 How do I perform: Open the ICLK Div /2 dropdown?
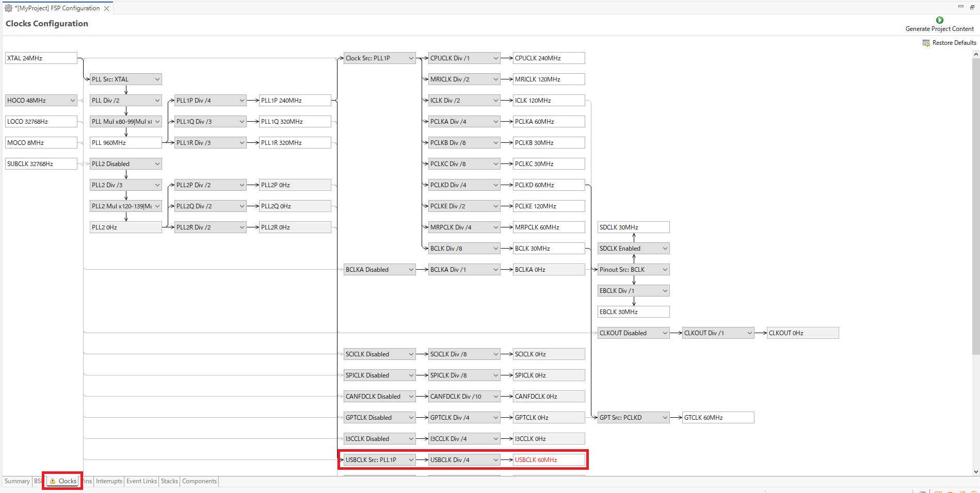click(464, 101)
